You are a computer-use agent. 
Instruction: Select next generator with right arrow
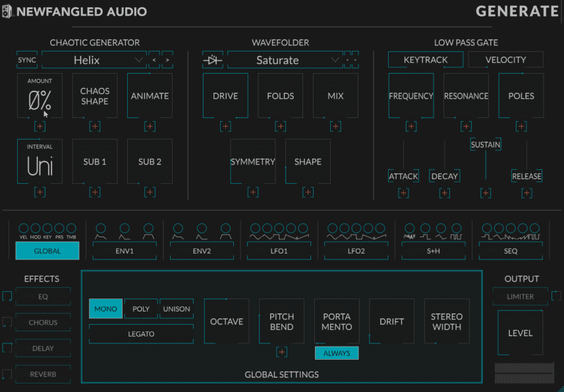[167, 60]
